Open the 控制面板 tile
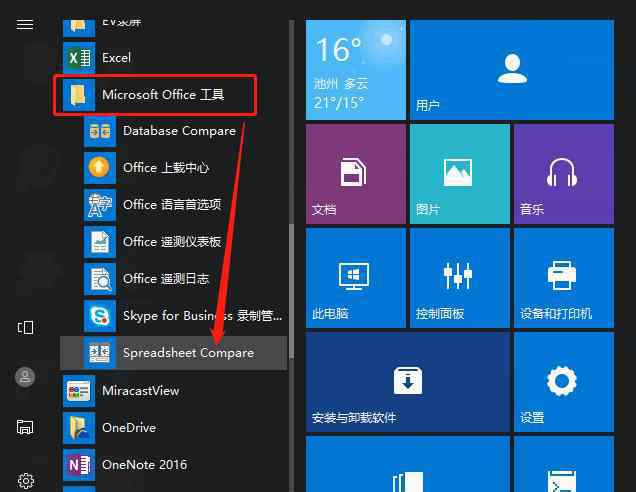636x492 pixels. point(460,278)
